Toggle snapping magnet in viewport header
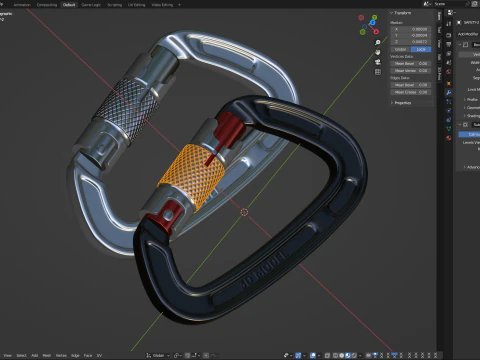Image resolution: width=480 pixels, height=360 pixels. pyautogui.click(x=188, y=355)
